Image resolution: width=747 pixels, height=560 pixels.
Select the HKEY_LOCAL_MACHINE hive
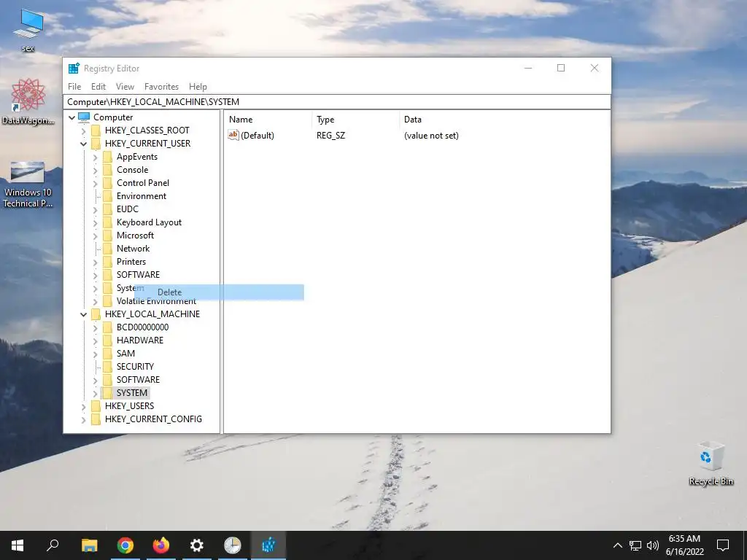152,314
